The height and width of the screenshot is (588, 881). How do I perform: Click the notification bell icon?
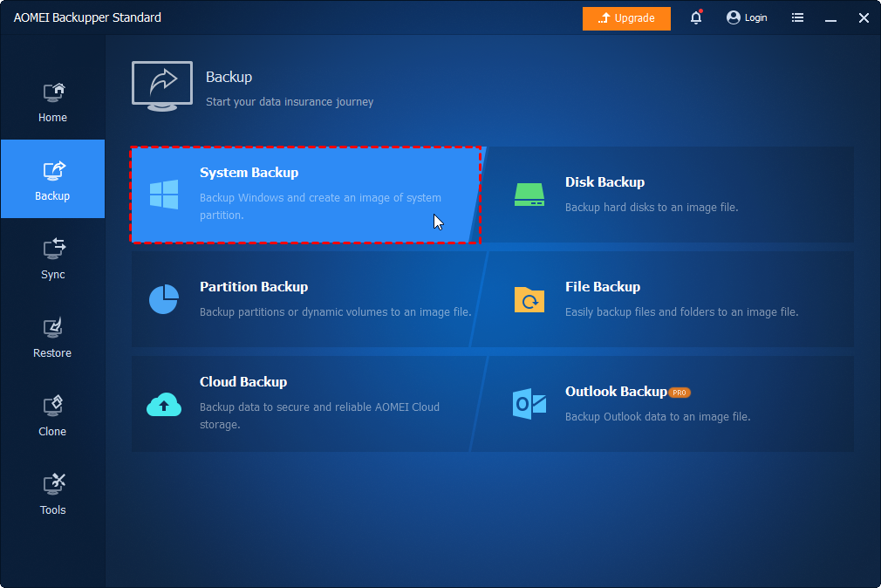pos(696,17)
